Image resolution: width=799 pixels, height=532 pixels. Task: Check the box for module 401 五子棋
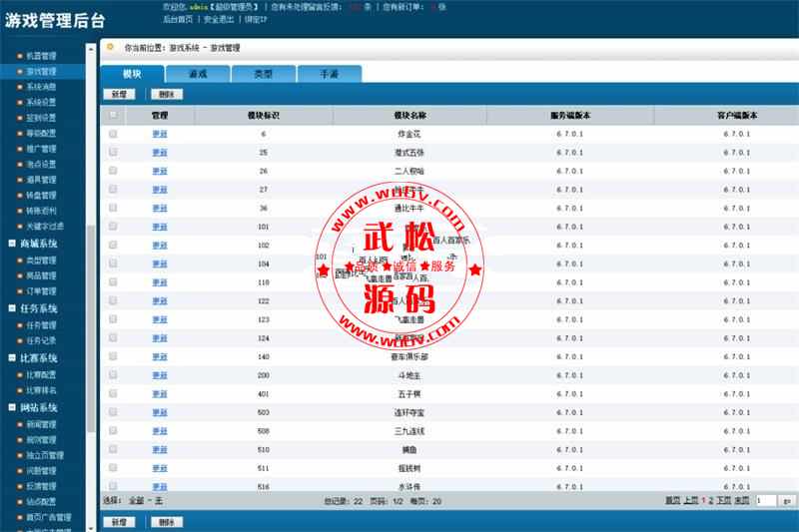pos(113,393)
